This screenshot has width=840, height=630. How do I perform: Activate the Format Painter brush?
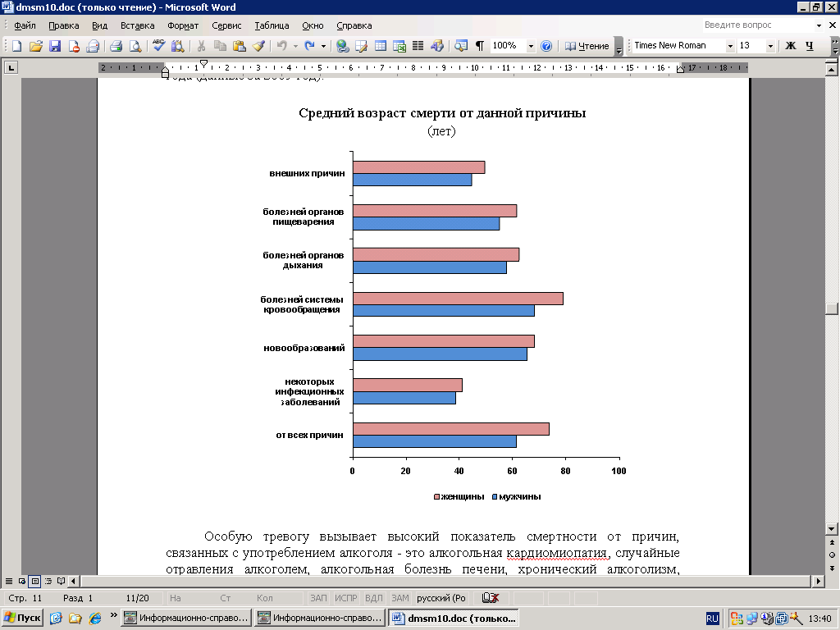click(258, 46)
